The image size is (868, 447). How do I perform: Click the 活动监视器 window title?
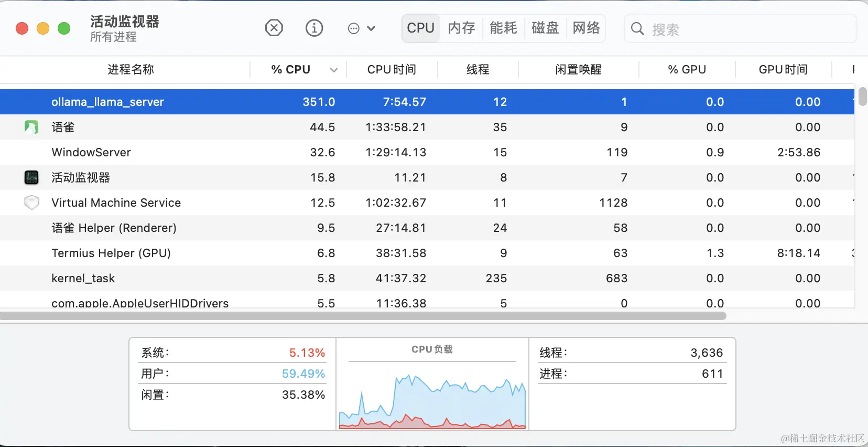[125, 22]
